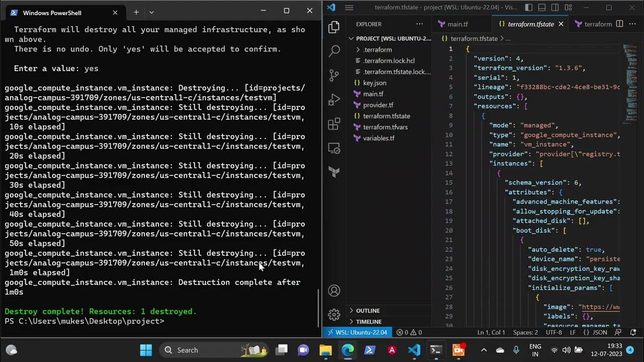Screen dimensions: 644x362
Task: Change the file encoding UTF-8
Action: [x=554, y=332]
